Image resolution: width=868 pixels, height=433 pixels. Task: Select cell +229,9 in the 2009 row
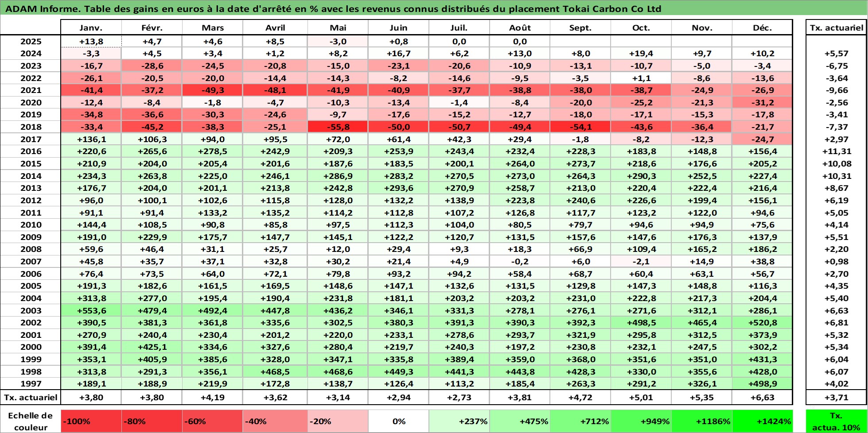click(152, 237)
